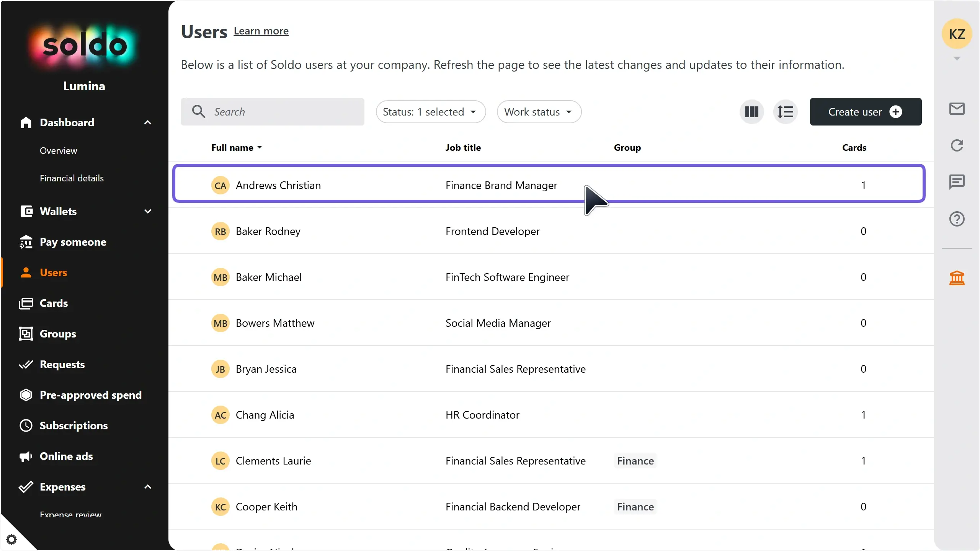The height and width of the screenshot is (551, 980).
Task: Change row density with line-spacing icon
Action: click(x=785, y=112)
